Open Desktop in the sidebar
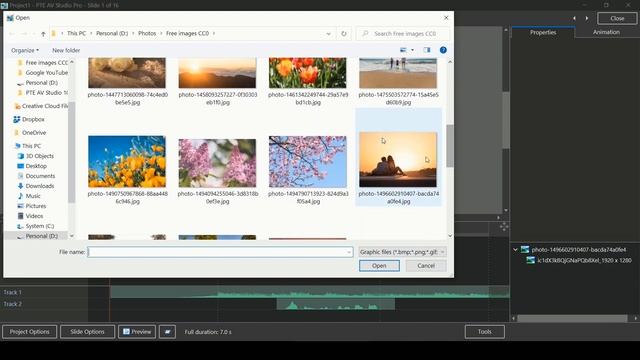Image resolution: width=640 pixels, height=360 pixels. click(x=32, y=166)
